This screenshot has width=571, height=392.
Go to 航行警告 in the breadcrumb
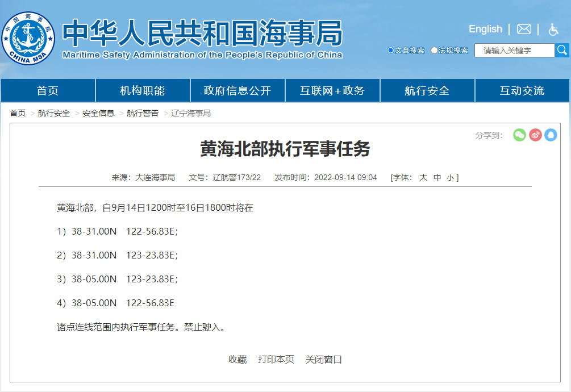click(143, 113)
